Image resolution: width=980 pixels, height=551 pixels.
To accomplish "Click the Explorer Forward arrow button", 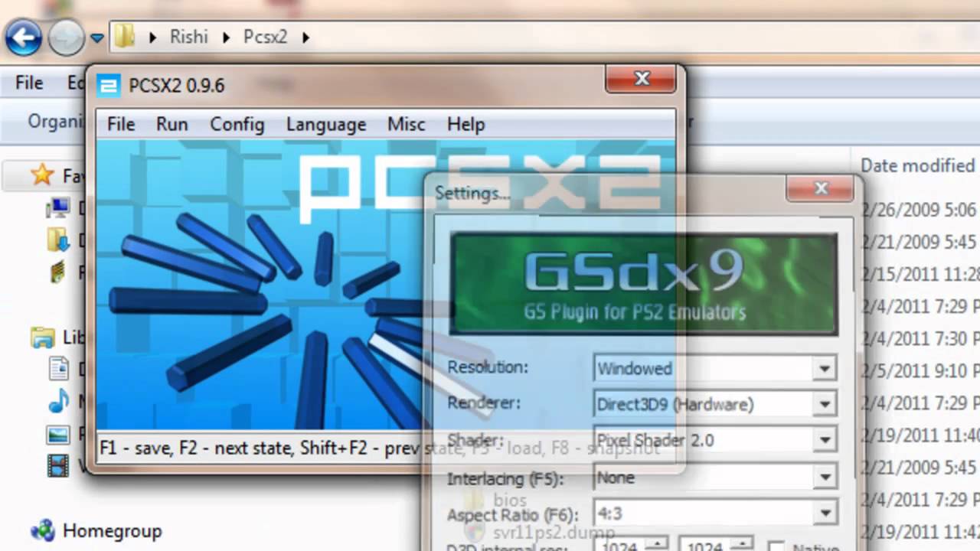I will point(67,37).
